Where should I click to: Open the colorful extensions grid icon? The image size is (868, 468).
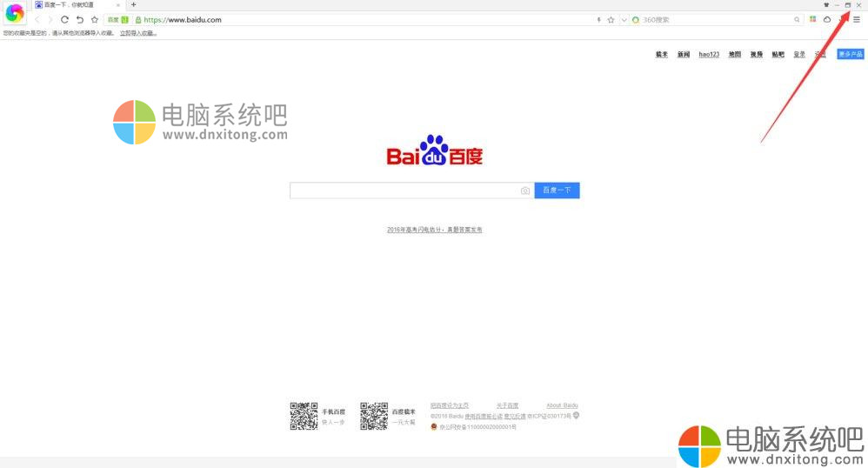pyautogui.click(x=812, y=19)
